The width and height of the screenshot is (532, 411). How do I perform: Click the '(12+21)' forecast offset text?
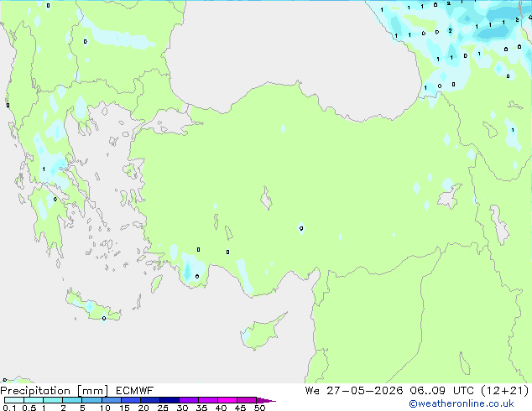pyautogui.click(x=505, y=391)
